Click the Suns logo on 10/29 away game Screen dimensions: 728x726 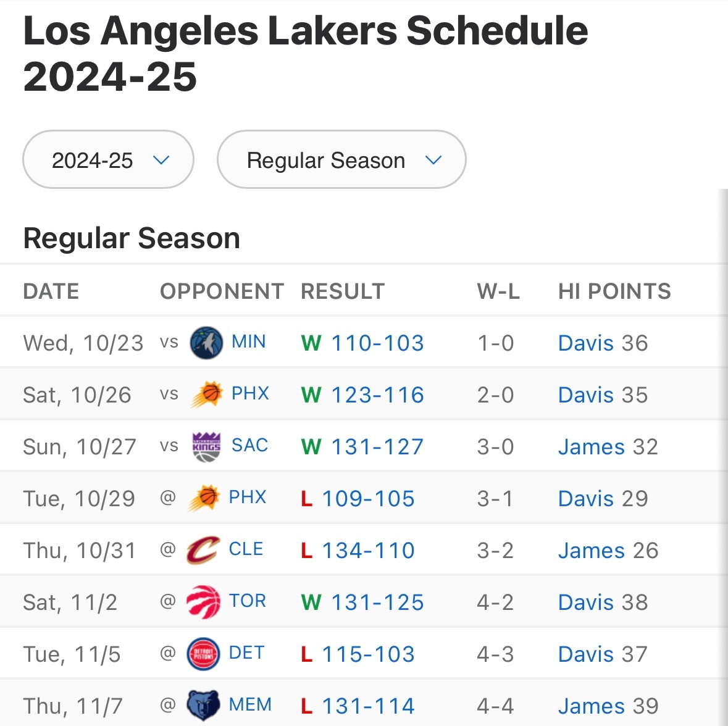point(204,498)
